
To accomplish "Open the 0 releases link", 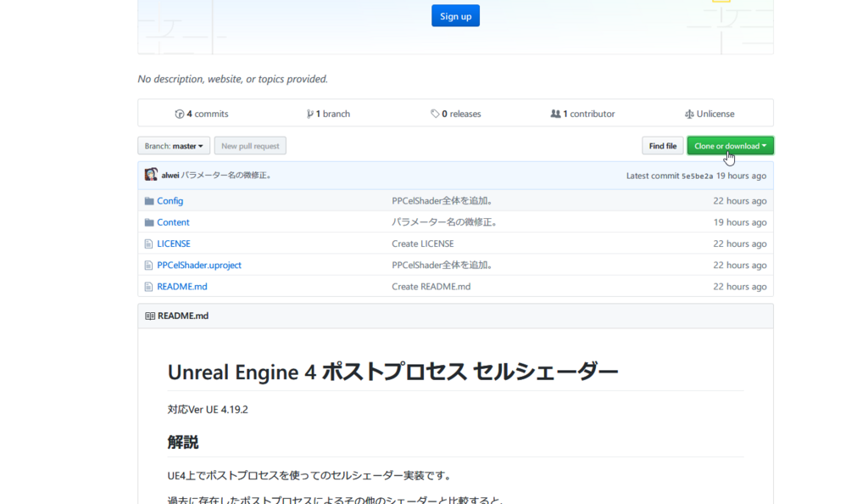I will pyautogui.click(x=455, y=114).
